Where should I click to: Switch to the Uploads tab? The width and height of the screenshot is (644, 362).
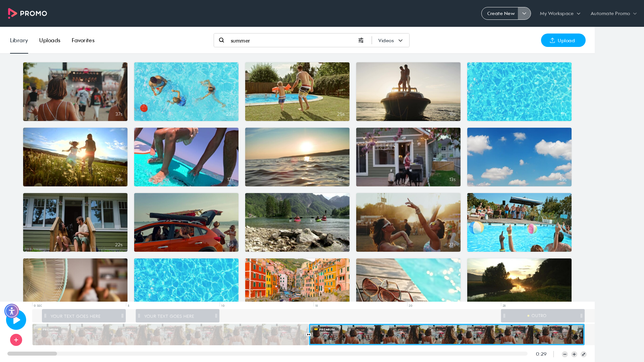(50, 40)
